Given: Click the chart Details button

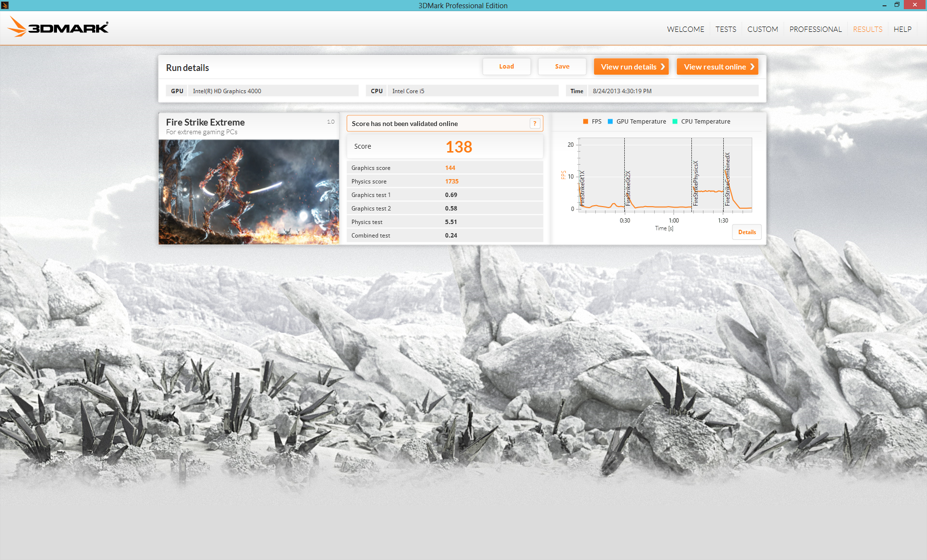Looking at the screenshot, I should pyautogui.click(x=747, y=232).
